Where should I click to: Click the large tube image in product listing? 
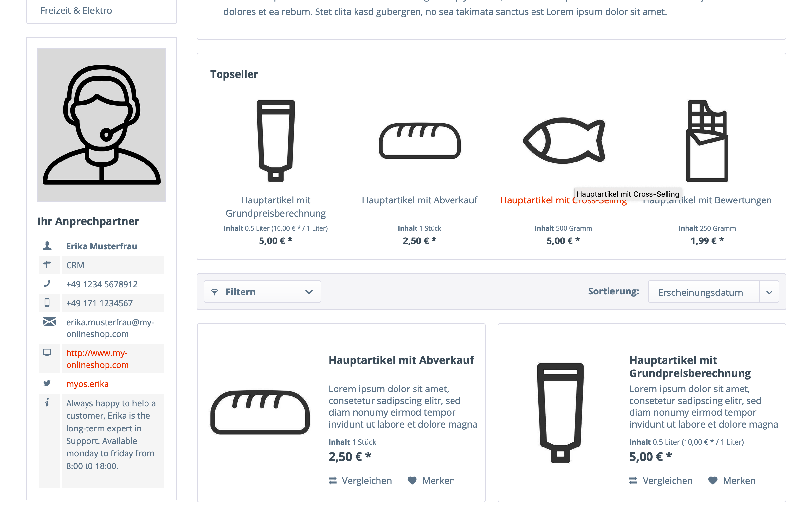tap(560, 413)
